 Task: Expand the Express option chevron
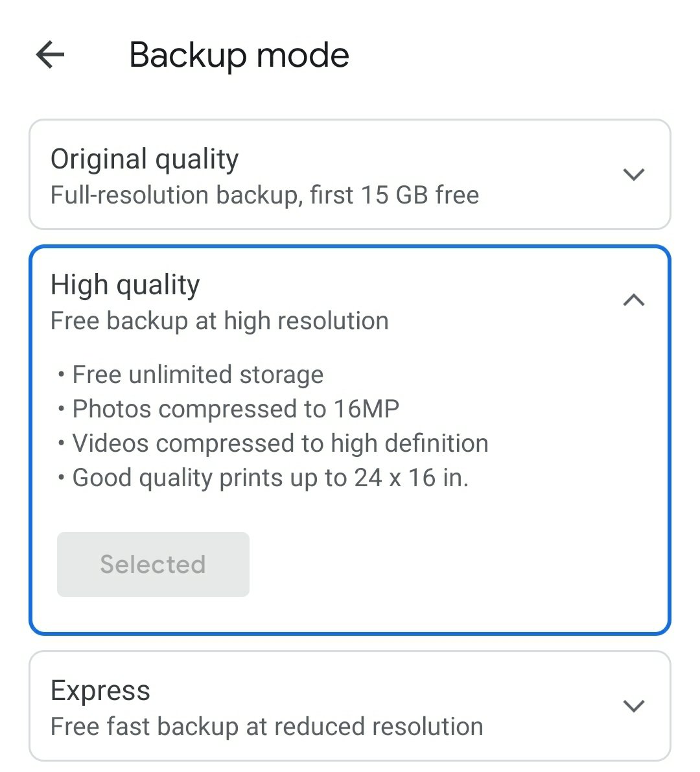633,706
